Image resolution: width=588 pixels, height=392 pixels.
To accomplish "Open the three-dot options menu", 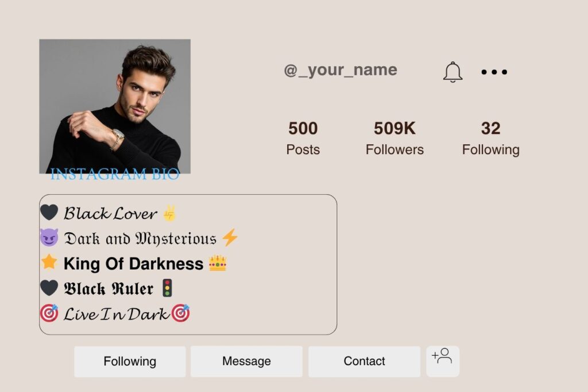I will 494,71.
